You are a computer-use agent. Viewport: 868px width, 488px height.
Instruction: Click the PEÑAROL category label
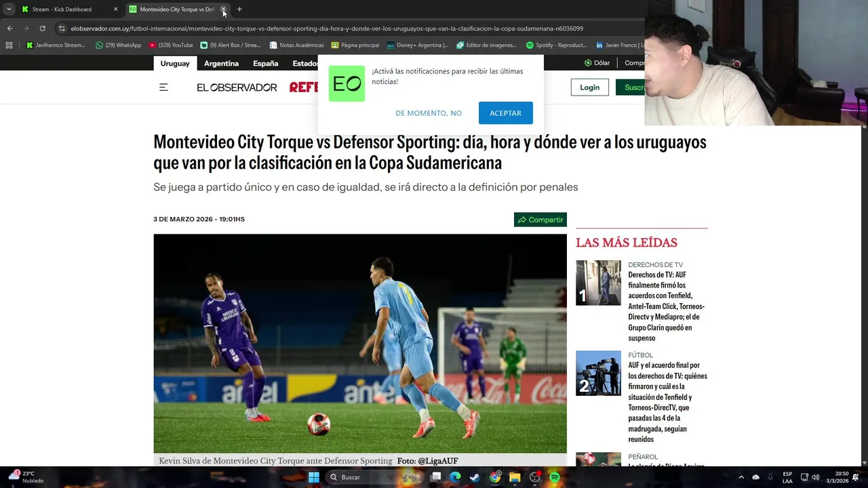(643, 457)
